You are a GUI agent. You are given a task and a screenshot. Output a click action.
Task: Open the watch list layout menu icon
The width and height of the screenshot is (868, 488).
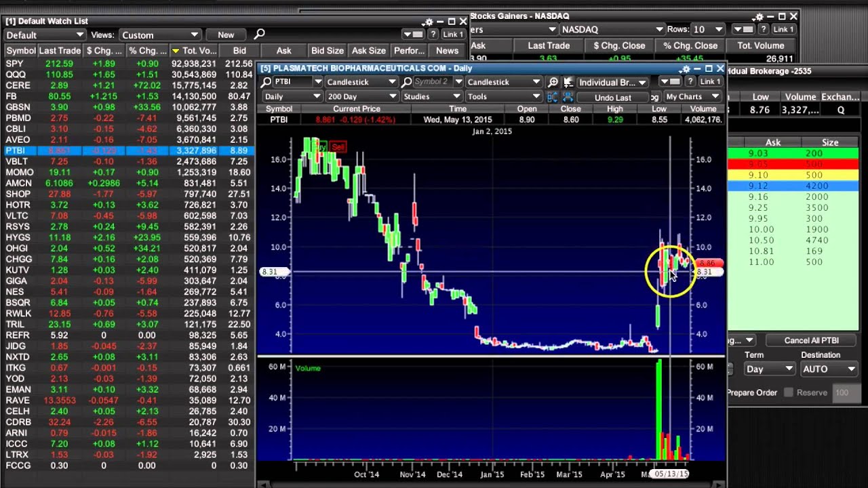pos(413,35)
